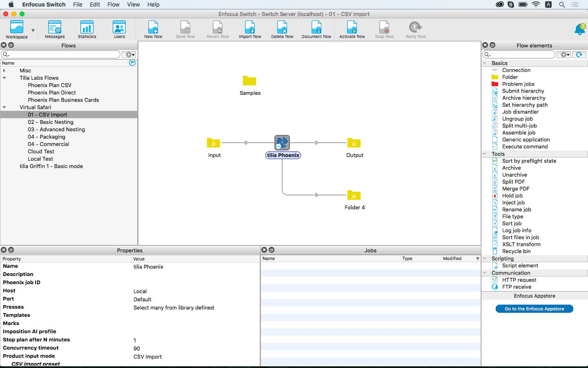Collapse the Tools section
Image resolution: width=588 pixels, height=368 pixels.
485,154
